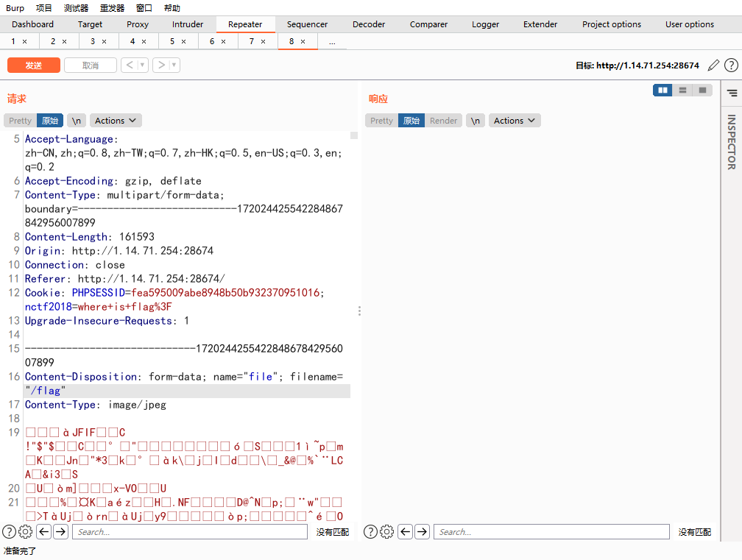Switch to the Proxy tab
The width and height of the screenshot is (742, 560).
click(138, 24)
